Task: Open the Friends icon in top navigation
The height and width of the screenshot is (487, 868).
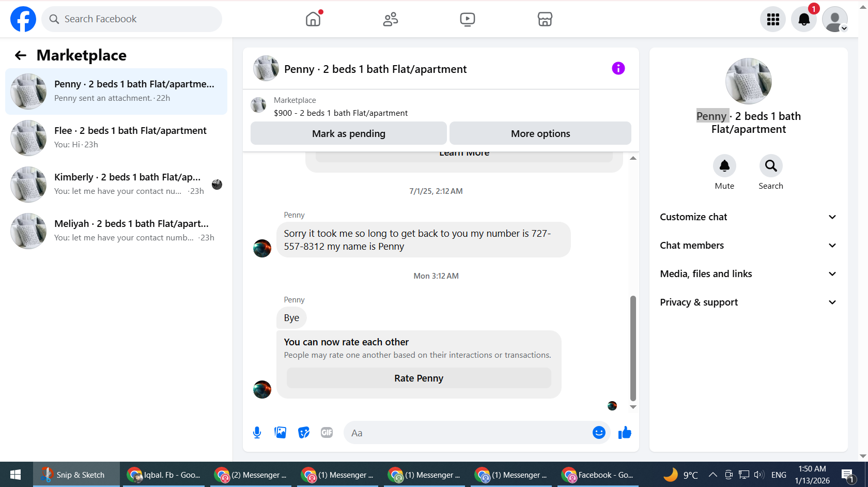Action: tap(391, 19)
